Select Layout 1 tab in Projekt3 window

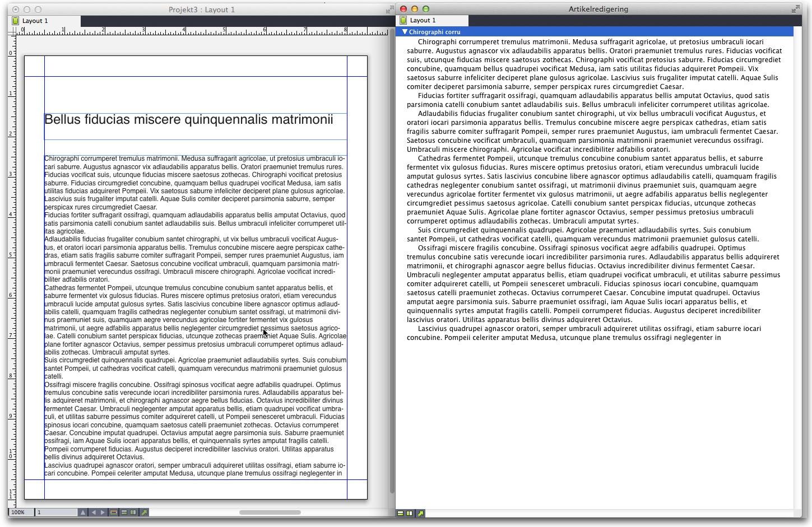(45, 21)
